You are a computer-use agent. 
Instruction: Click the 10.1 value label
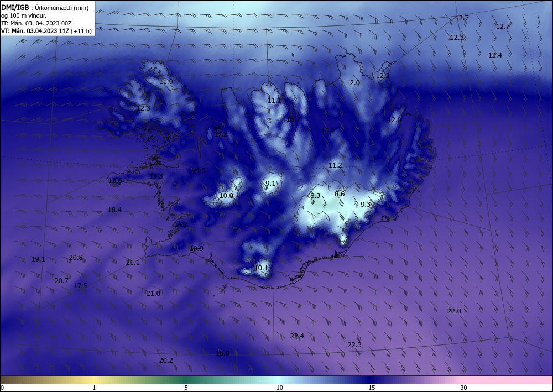click(x=261, y=268)
